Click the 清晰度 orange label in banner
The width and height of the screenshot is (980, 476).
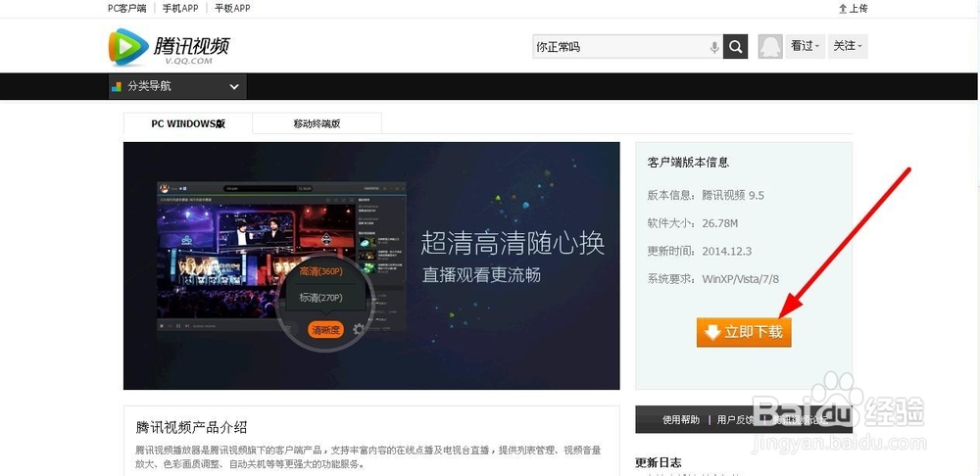[325, 330]
